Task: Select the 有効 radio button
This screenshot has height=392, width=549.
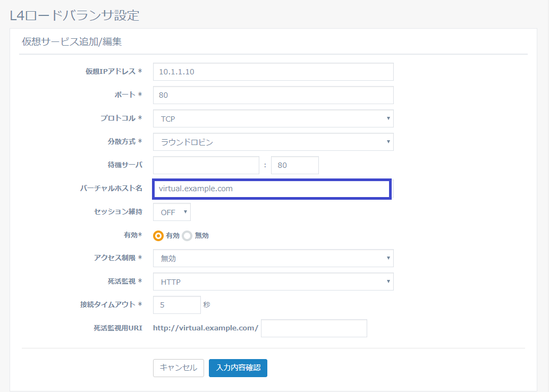Action: click(158, 235)
